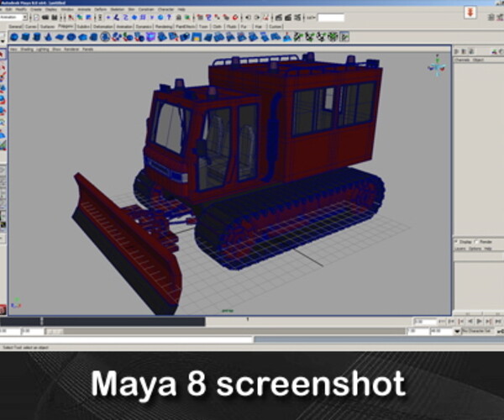Select the Render layer radio button
Screen dimensions: 504x420
476,242
